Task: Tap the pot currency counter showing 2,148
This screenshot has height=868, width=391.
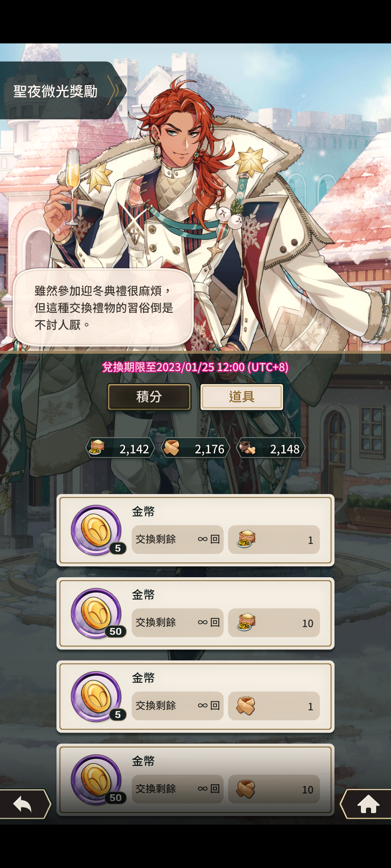Action: point(271,448)
